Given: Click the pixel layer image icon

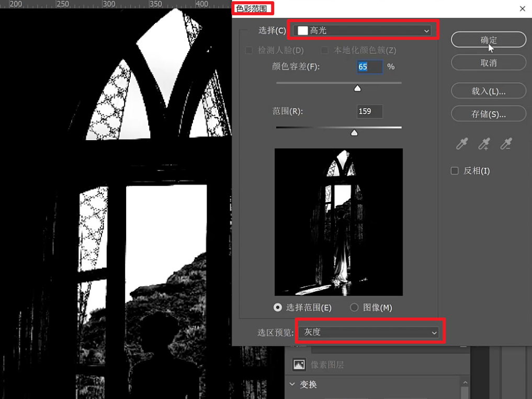Looking at the screenshot, I should pyautogui.click(x=299, y=364).
